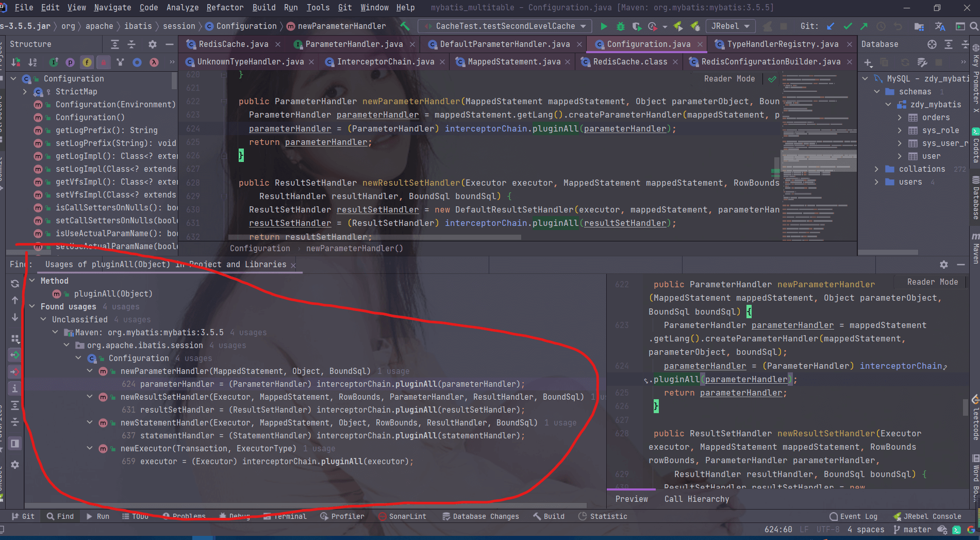The width and height of the screenshot is (980, 540).
Task: Open SonarLint tool window
Action: pos(402,516)
